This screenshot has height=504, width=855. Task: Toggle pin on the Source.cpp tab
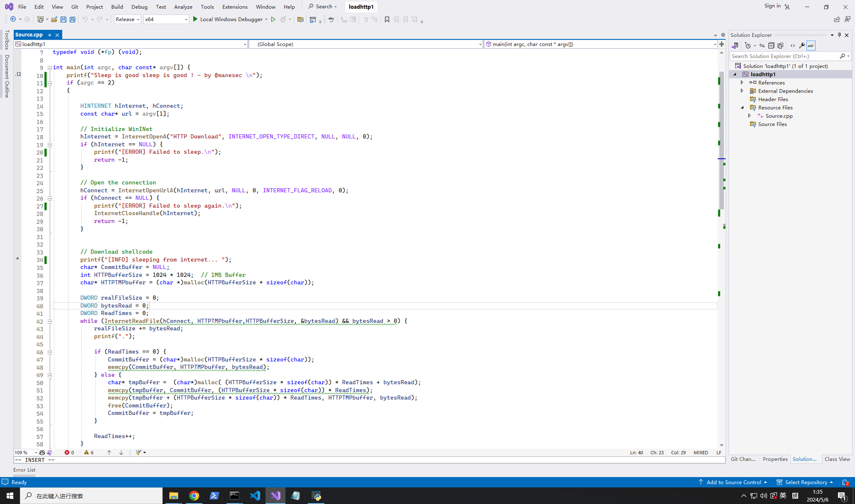click(x=49, y=35)
